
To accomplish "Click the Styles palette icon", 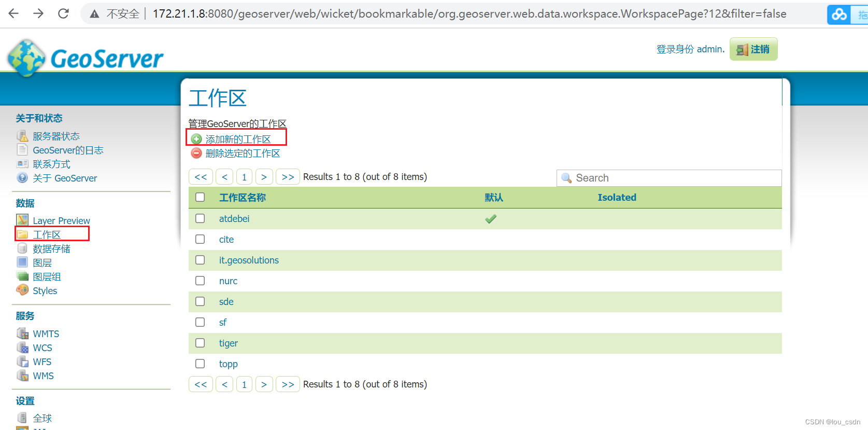I will tap(22, 290).
